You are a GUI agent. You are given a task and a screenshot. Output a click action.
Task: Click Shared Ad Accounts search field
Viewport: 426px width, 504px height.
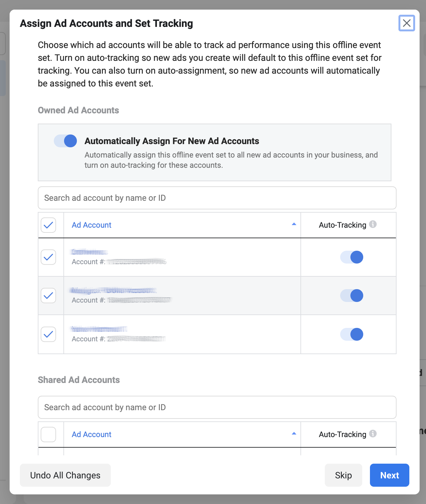[x=217, y=407]
